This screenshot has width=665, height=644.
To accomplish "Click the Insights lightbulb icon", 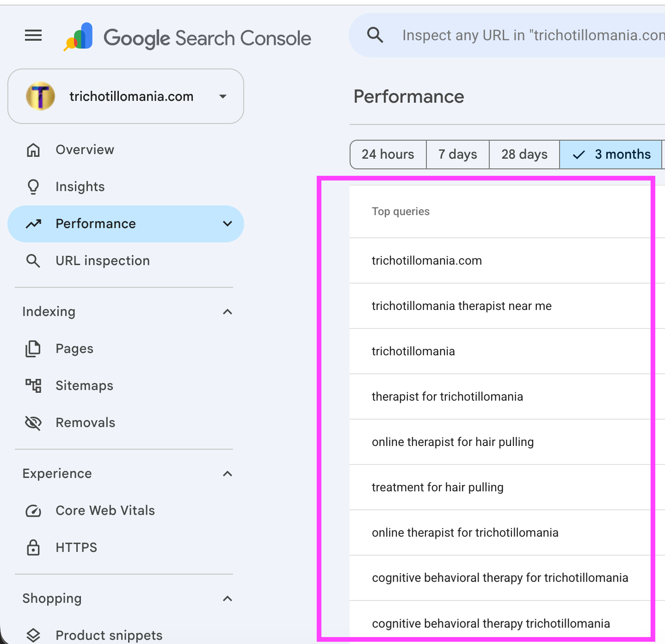I will coord(33,187).
